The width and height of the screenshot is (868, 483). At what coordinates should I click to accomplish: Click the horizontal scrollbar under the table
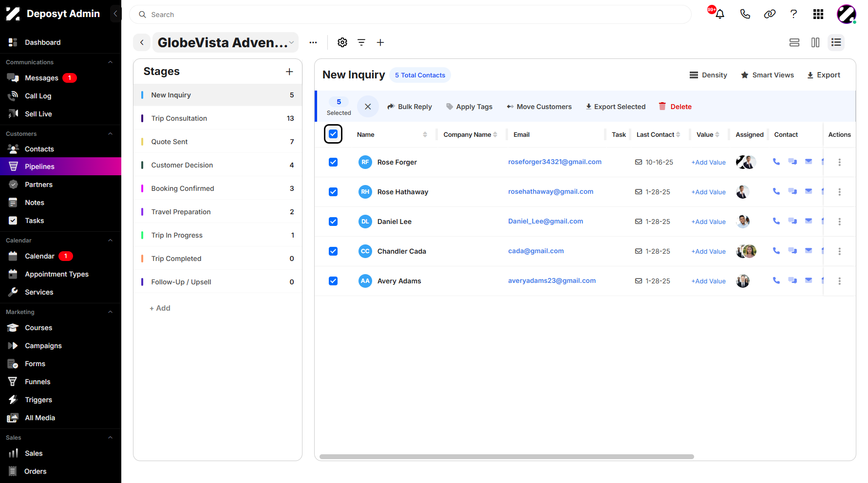[x=507, y=457]
